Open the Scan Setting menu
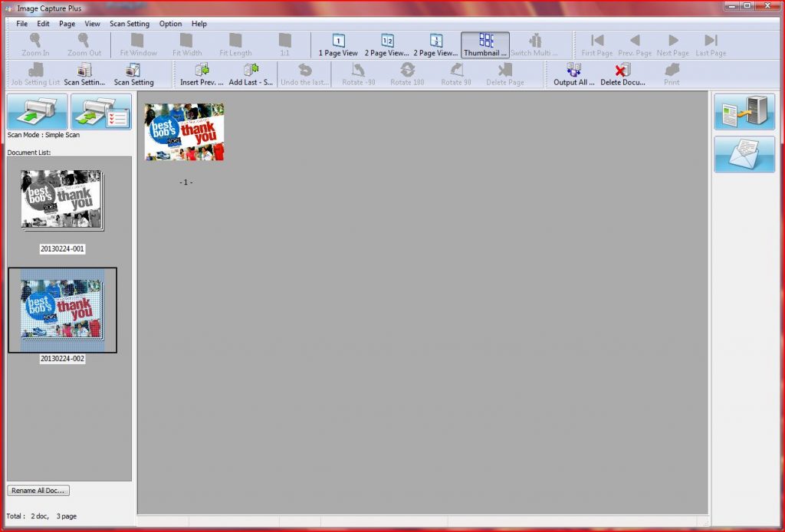The width and height of the screenshot is (785, 532). pos(130,24)
